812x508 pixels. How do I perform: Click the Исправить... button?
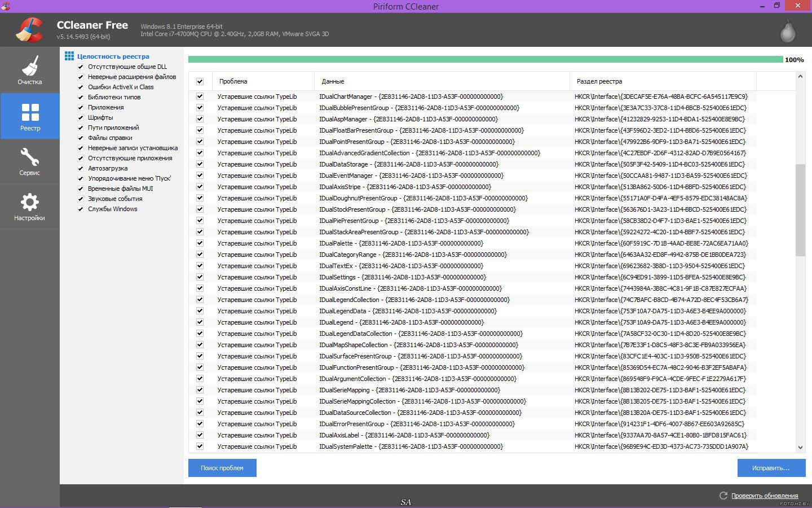(x=771, y=468)
